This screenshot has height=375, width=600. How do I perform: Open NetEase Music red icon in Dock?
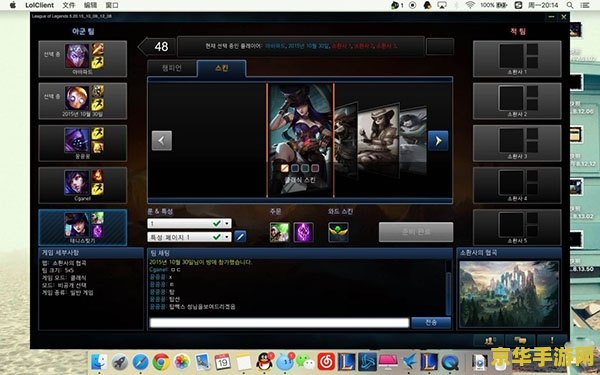pos(326,362)
